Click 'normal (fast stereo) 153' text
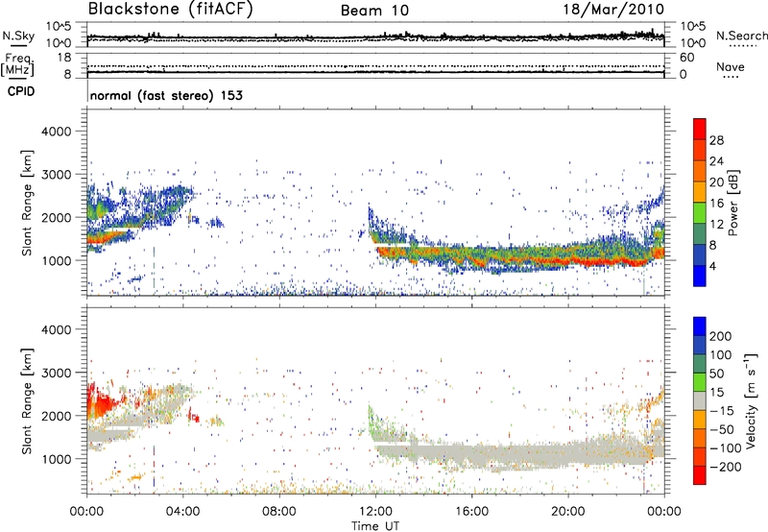 [166, 95]
